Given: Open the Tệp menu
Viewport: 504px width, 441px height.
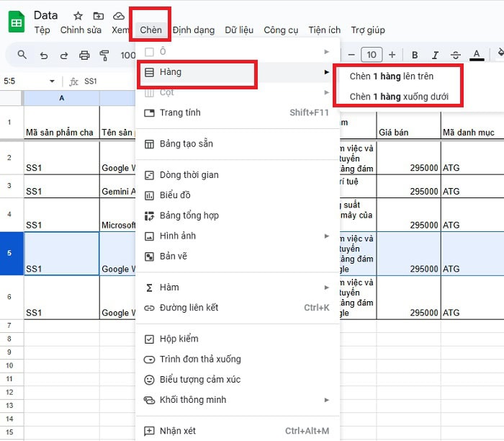Looking at the screenshot, I should (x=42, y=30).
